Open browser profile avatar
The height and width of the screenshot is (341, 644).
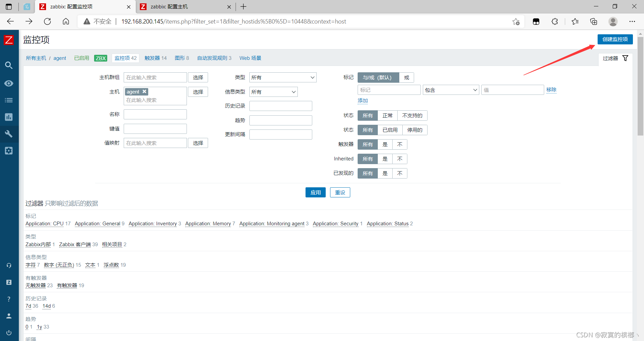613,22
